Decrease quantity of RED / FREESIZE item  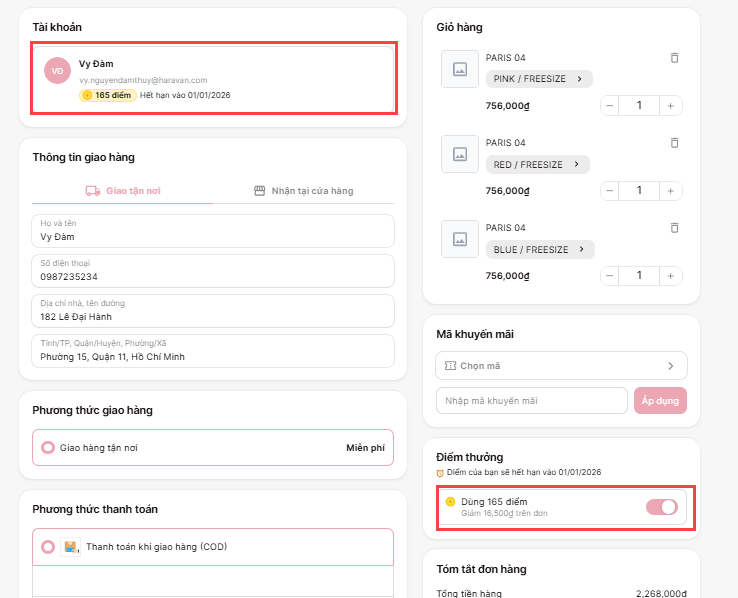tap(610, 190)
